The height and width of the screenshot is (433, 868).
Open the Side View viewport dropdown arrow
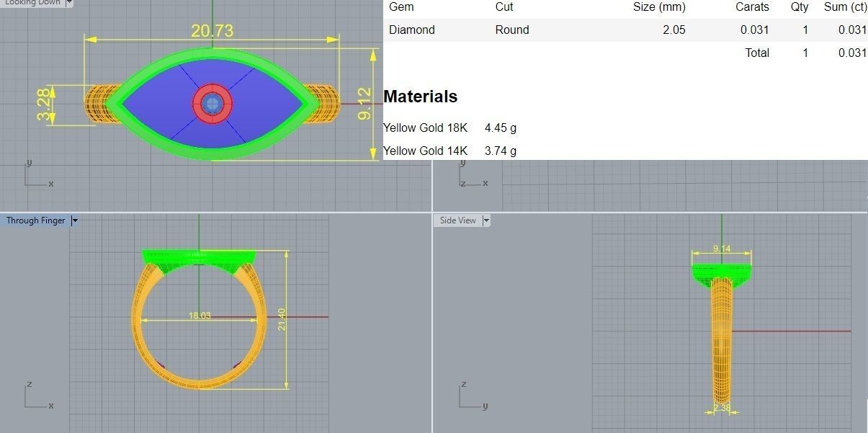point(486,220)
